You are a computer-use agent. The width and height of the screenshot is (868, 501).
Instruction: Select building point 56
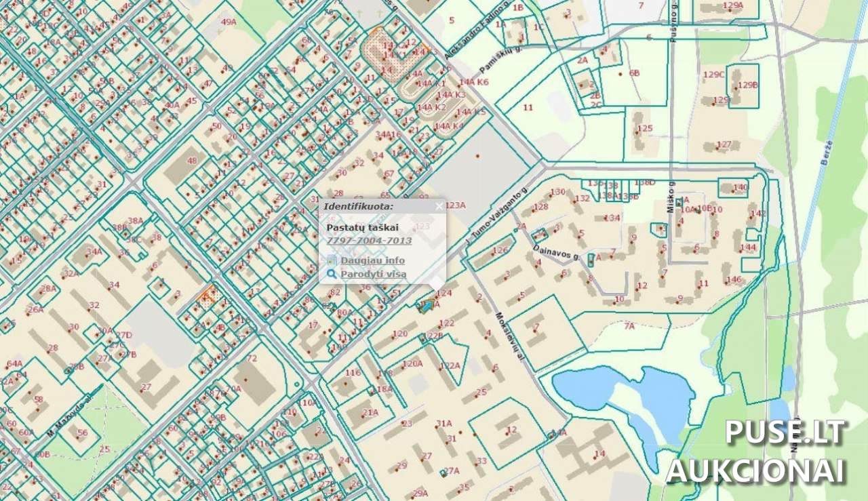[82, 433]
